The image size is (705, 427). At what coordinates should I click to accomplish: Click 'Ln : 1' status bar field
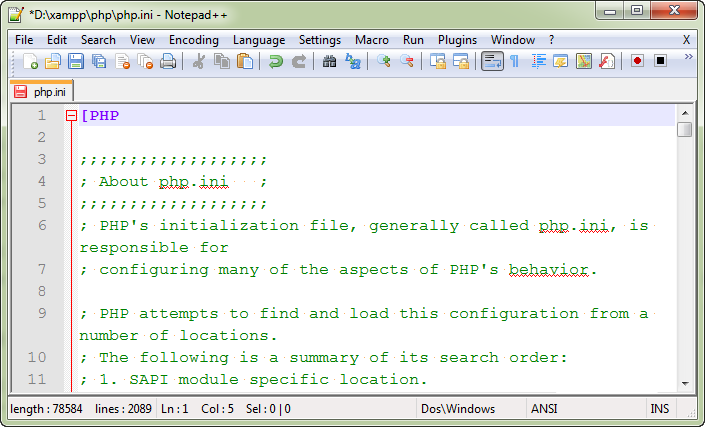tap(174, 409)
